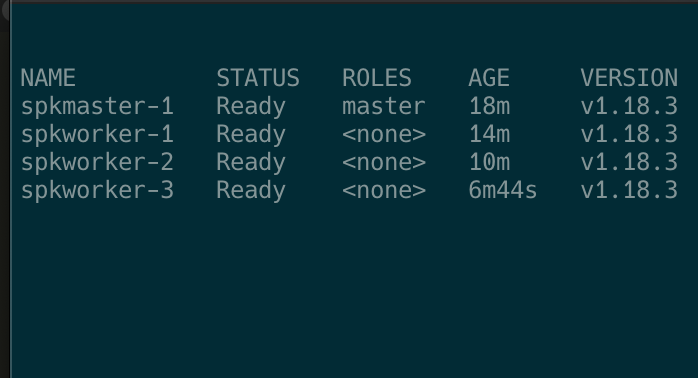Click the ROLES column header
The height and width of the screenshot is (378, 698).
tap(377, 78)
